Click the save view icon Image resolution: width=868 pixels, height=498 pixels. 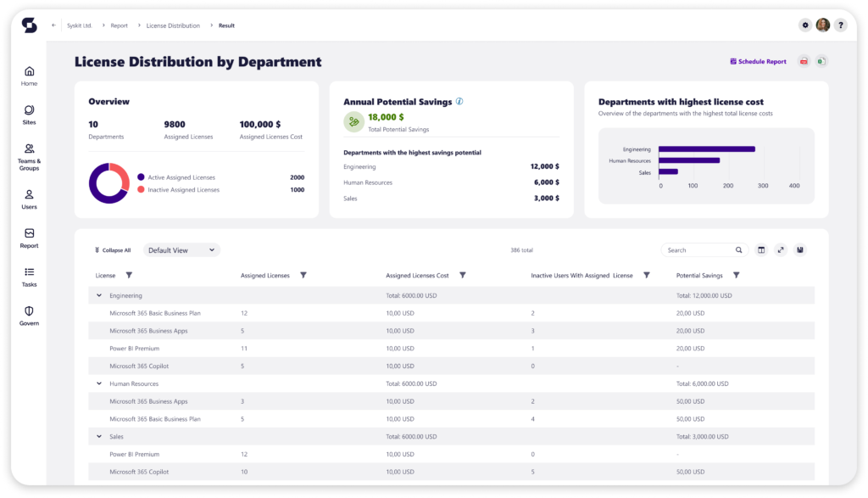pos(800,250)
